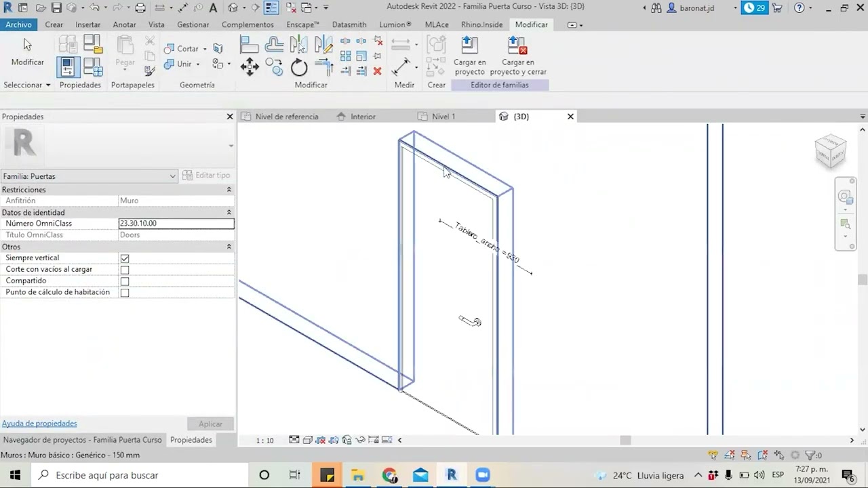The height and width of the screenshot is (488, 868).
Task: Click Cargar en proyecto y cerrar
Action: [x=518, y=56]
